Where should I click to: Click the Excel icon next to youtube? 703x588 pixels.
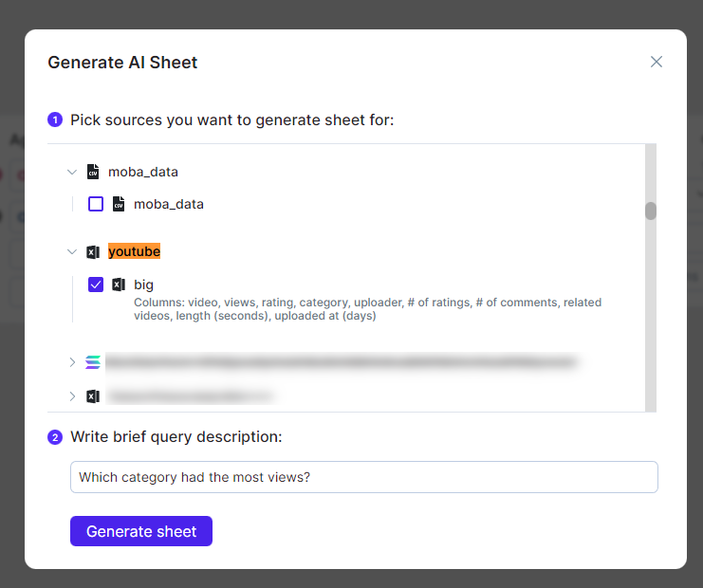[x=93, y=251]
